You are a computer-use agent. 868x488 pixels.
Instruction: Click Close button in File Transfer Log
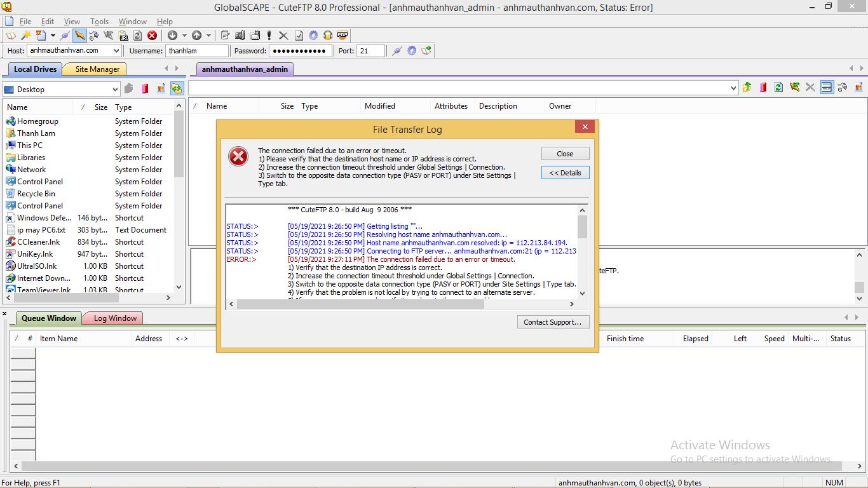(565, 154)
